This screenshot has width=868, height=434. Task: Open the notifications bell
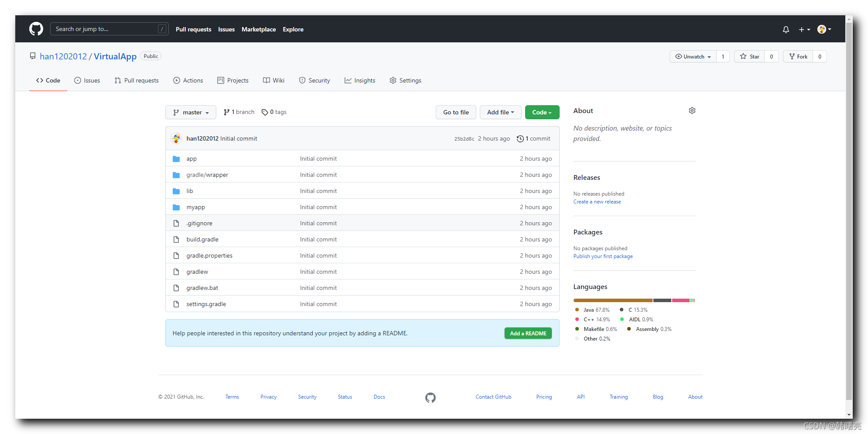[786, 30]
